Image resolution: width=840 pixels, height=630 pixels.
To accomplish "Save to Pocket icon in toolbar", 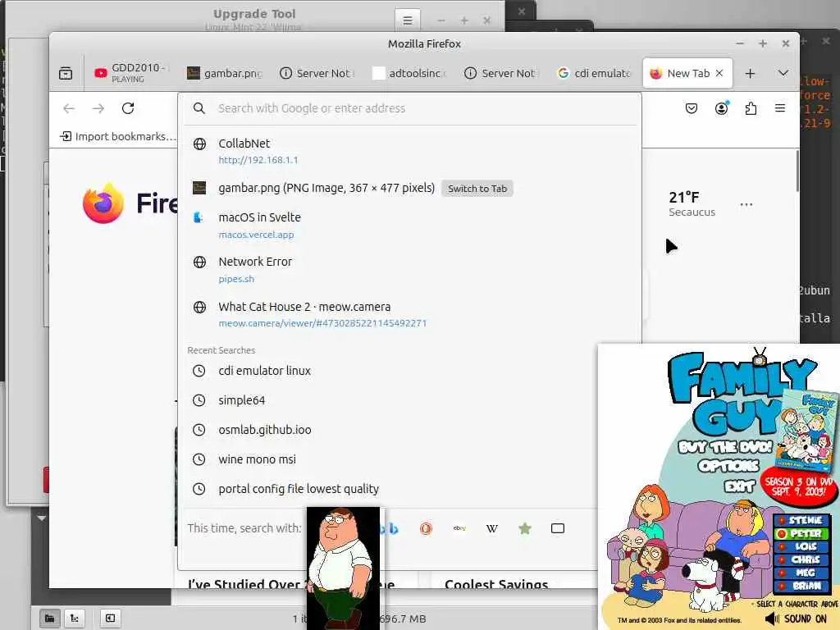I will click(x=692, y=108).
